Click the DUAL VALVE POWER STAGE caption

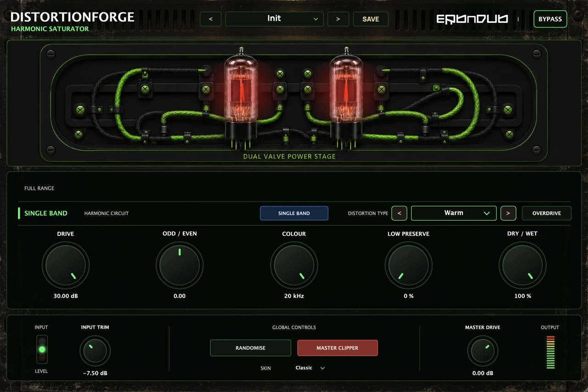coord(289,156)
